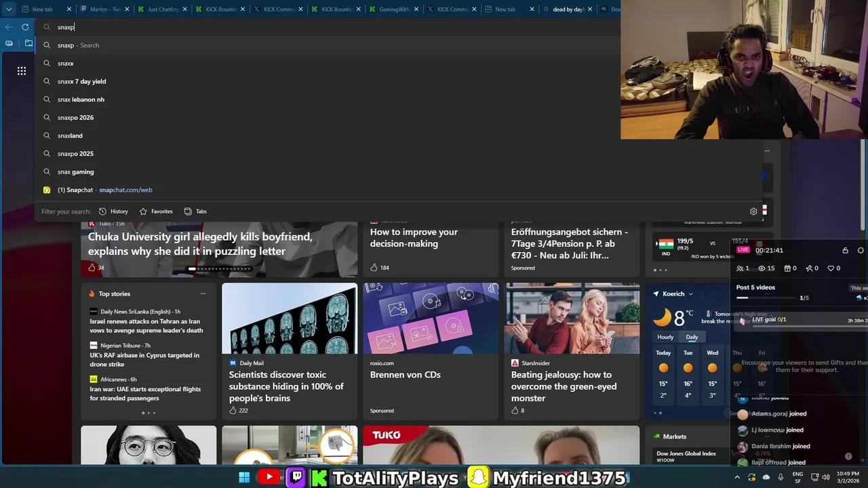Image resolution: width=868 pixels, height=488 pixels.
Task: Select the 'snaxp - Search' suggestion
Action: point(328,45)
